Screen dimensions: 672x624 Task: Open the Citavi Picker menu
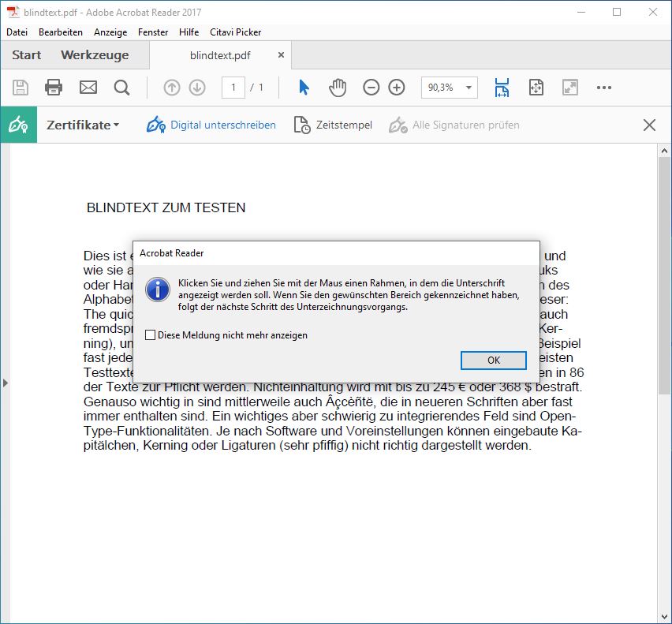235,32
